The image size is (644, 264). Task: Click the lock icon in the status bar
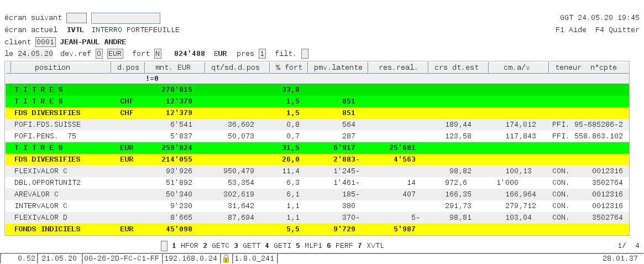click(x=226, y=258)
